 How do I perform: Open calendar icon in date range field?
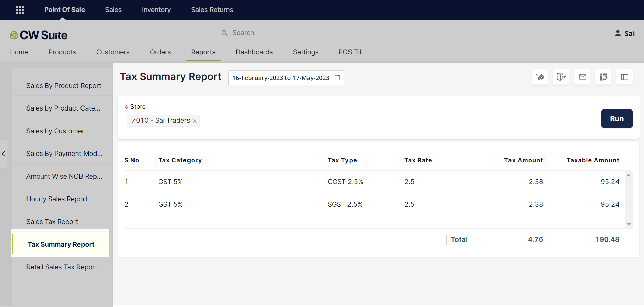click(x=337, y=78)
